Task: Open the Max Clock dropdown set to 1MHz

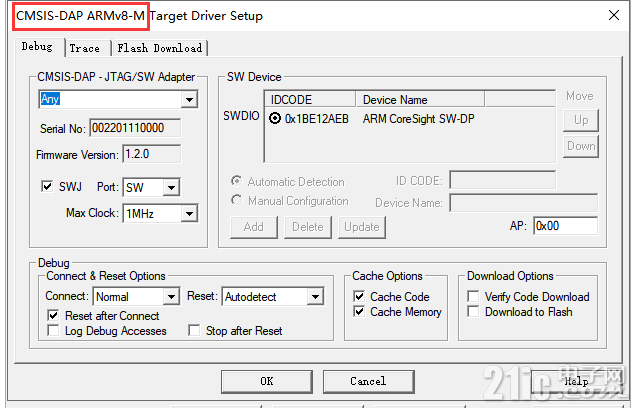Action: click(x=160, y=213)
